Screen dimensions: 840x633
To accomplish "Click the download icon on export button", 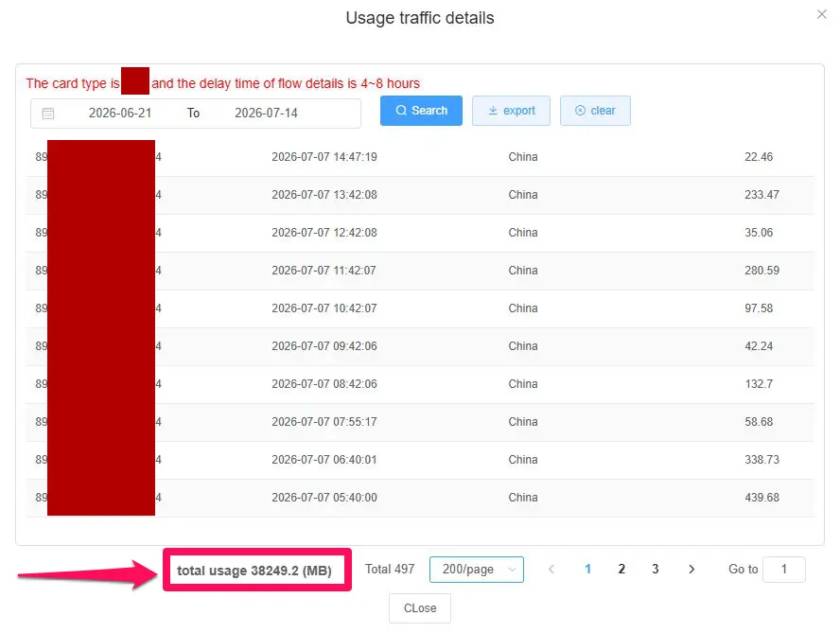I will (x=493, y=111).
